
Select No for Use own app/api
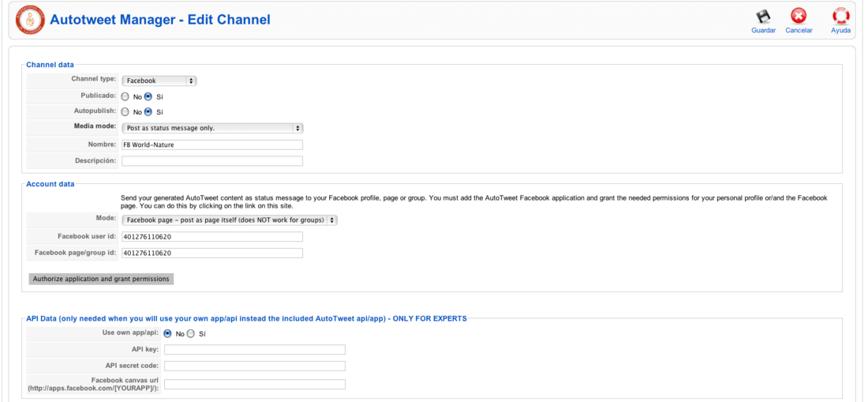pyautogui.click(x=168, y=334)
